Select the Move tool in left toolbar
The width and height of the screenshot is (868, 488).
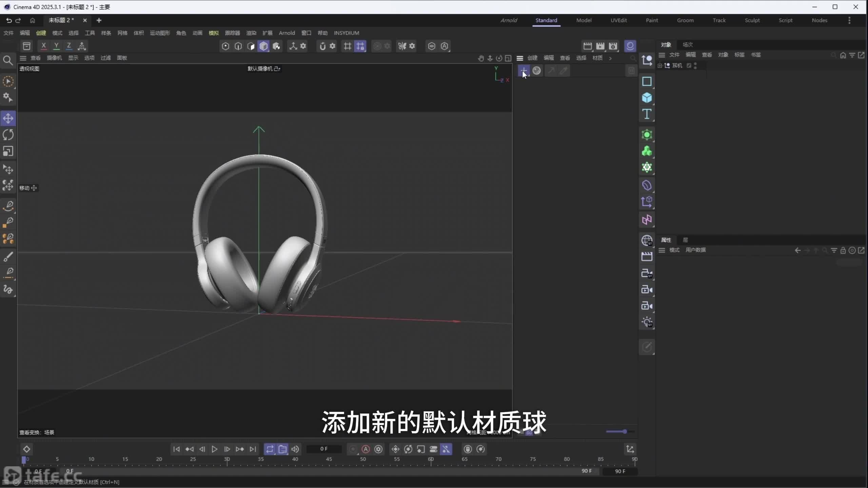point(8,119)
